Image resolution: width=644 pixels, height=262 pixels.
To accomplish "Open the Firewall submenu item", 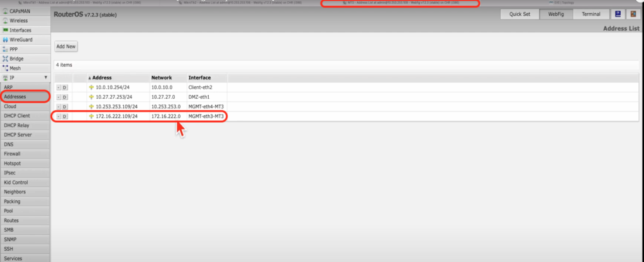I will 13,154.
